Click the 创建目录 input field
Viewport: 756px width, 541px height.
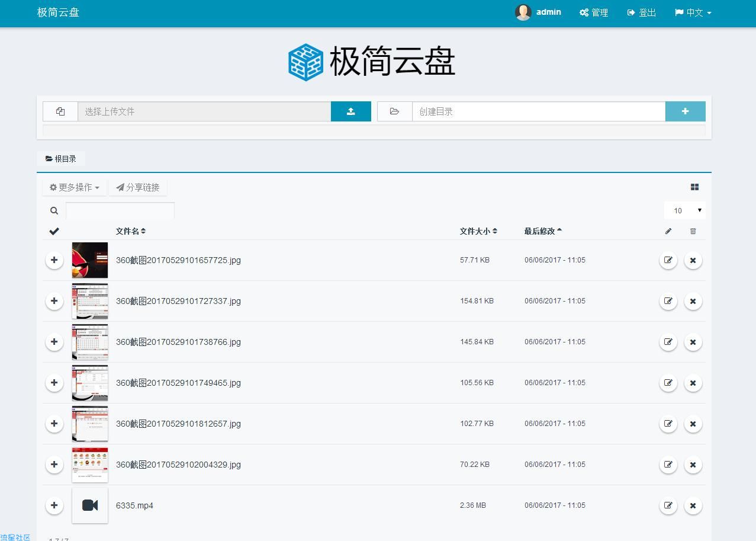(x=539, y=111)
